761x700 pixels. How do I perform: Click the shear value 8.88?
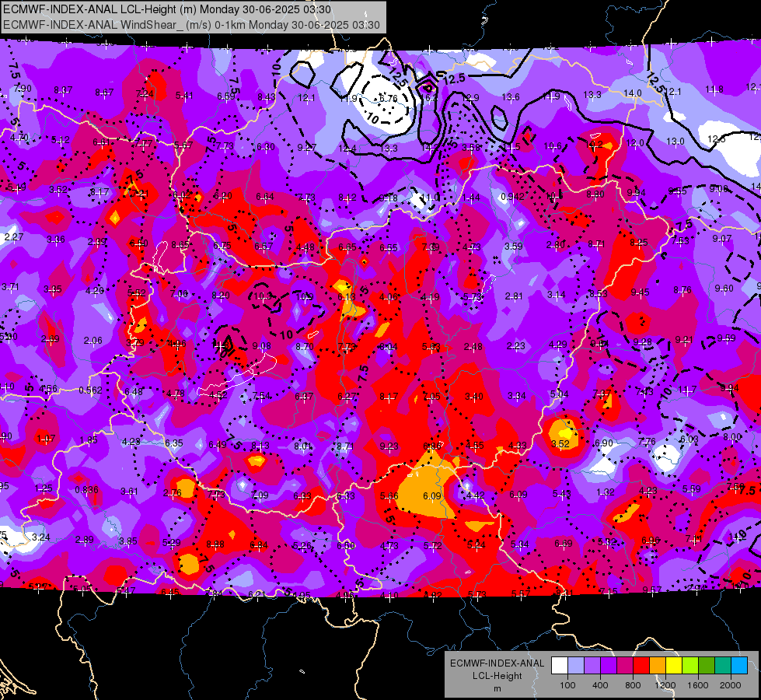click(215, 544)
